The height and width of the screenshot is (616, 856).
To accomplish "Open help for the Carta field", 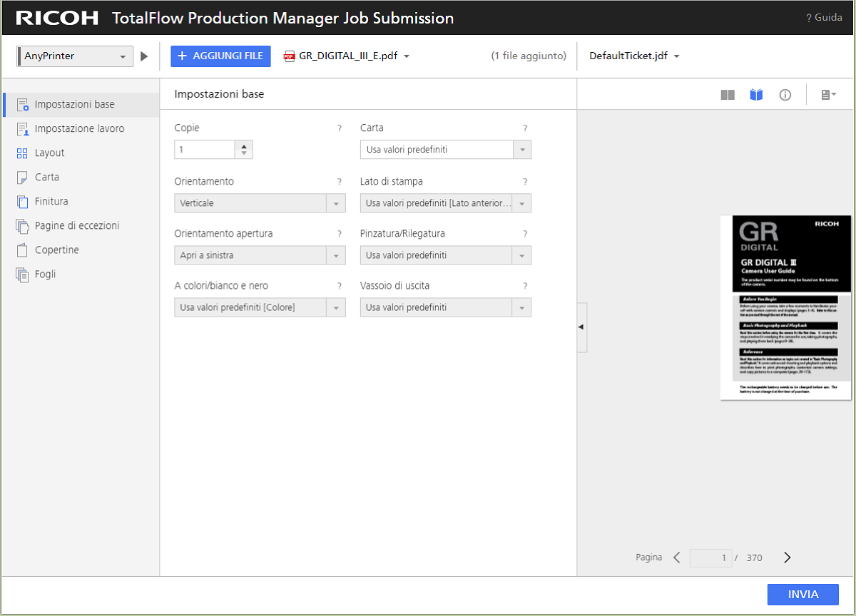I will coord(525,128).
